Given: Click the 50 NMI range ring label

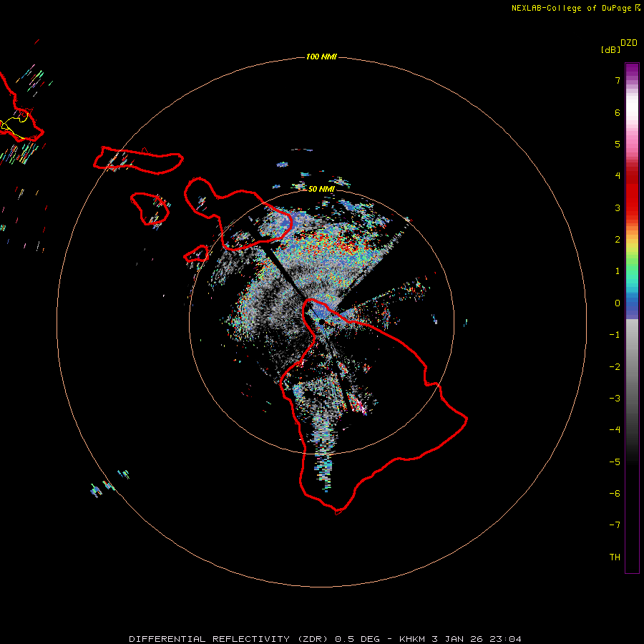Looking at the screenshot, I should [321, 189].
